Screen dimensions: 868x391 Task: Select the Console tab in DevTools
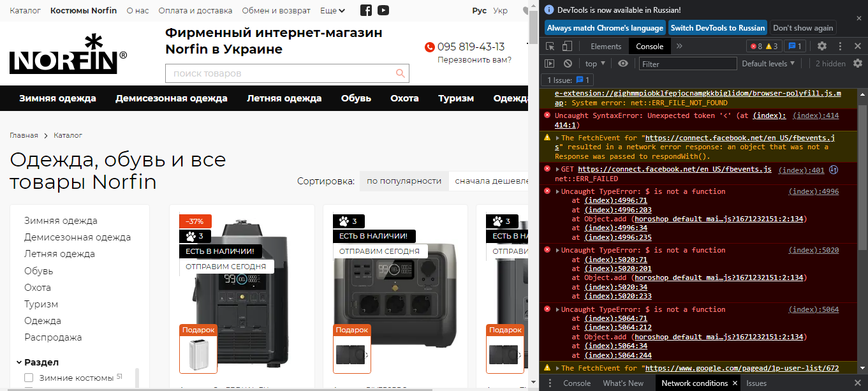point(649,46)
